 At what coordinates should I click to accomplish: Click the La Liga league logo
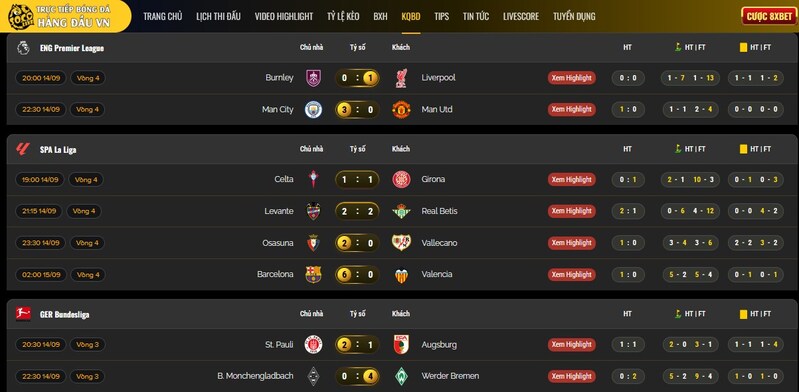coord(23,149)
